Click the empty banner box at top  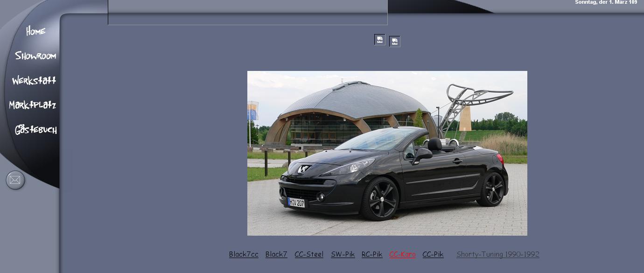tap(248, 12)
